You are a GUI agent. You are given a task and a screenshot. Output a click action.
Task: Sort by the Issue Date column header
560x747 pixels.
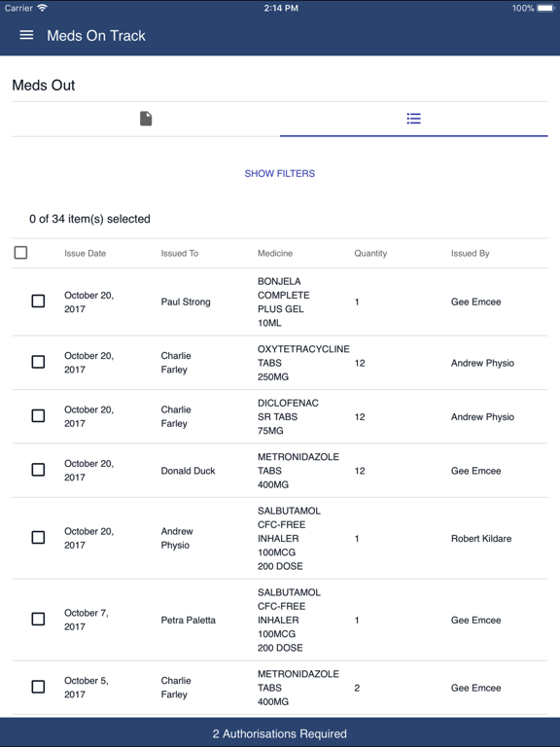[x=86, y=254]
